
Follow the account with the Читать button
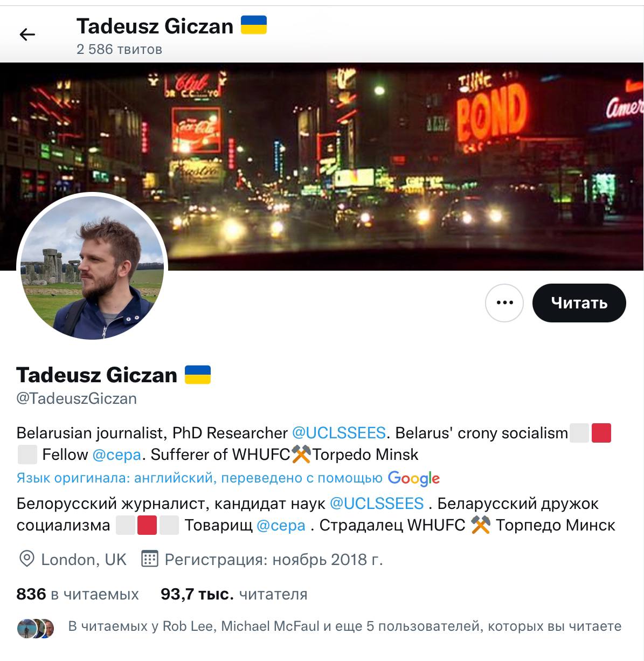pyautogui.click(x=579, y=302)
